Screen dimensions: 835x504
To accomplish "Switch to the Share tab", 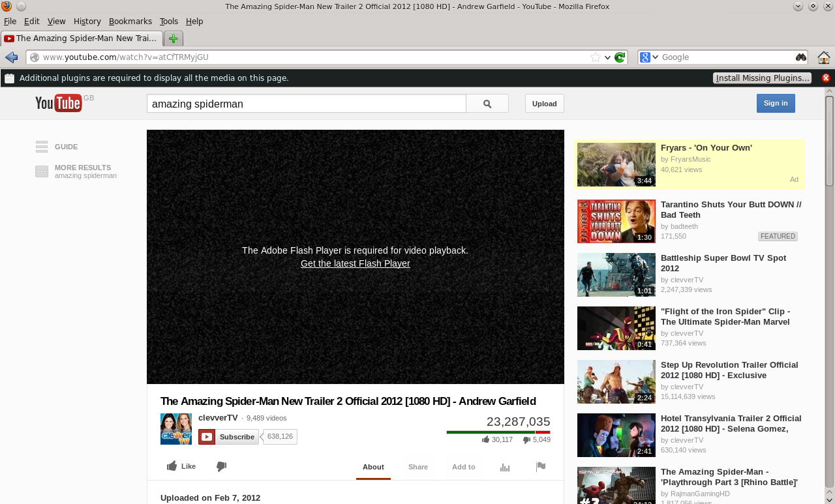I will pos(418,467).
